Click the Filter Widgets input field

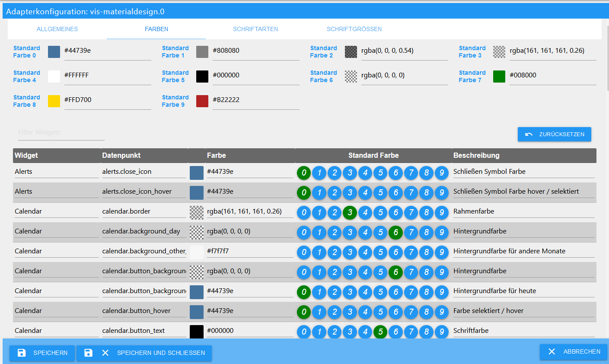61,132
